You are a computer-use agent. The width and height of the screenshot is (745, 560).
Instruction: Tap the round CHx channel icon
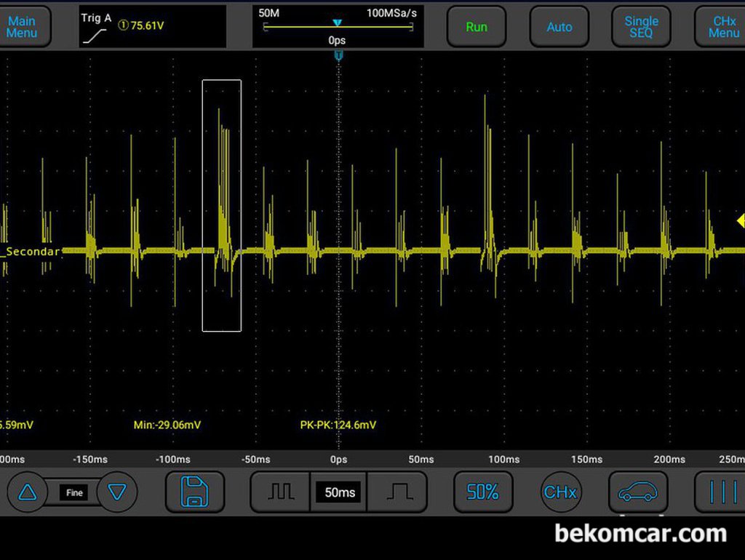[x=559, y=492]
